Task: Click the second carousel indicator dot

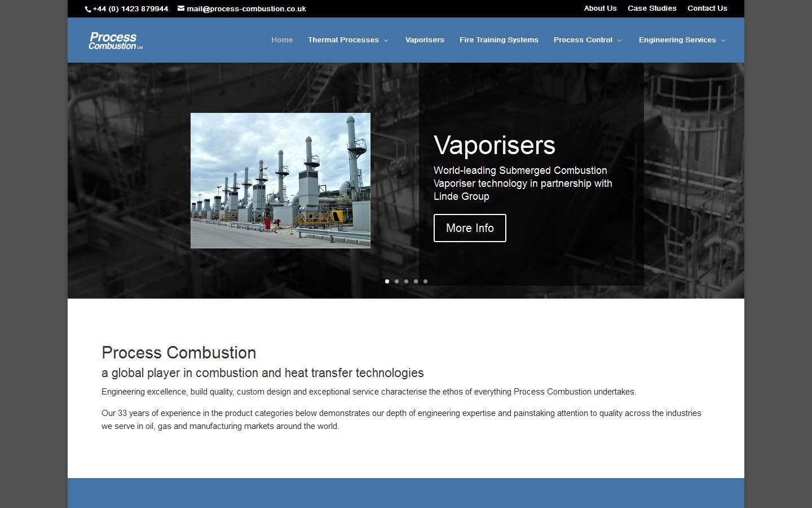Action: 396,281
